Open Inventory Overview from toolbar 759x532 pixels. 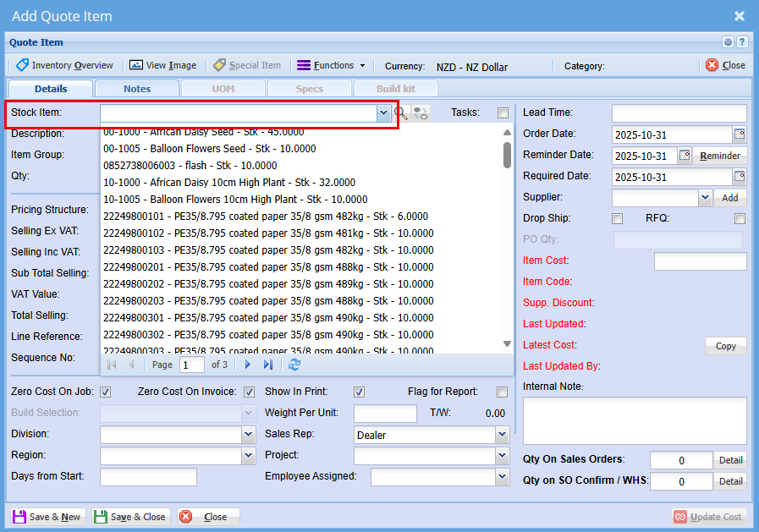click(64, 65)
